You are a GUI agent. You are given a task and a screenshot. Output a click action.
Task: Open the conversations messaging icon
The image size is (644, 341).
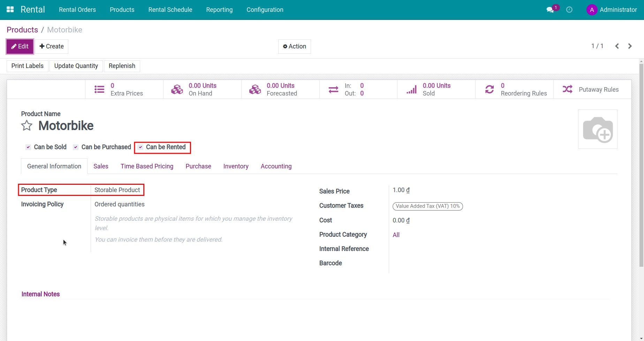(x=550, y=9)
